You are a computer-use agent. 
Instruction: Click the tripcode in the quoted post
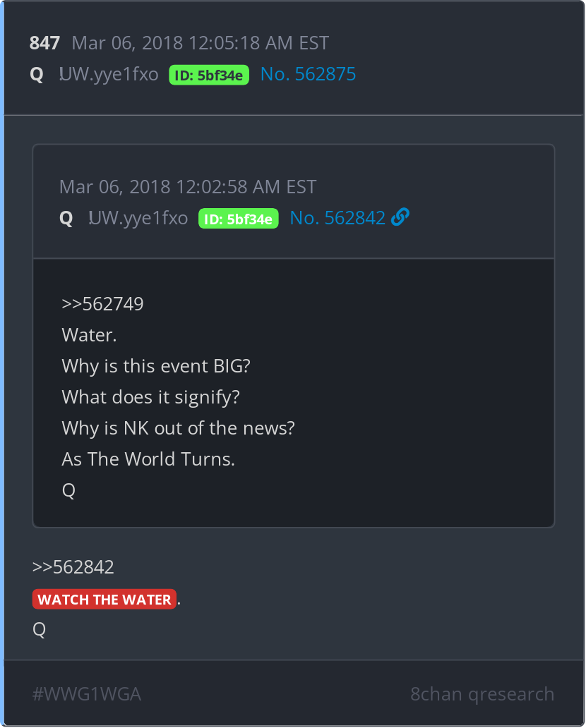138,218
